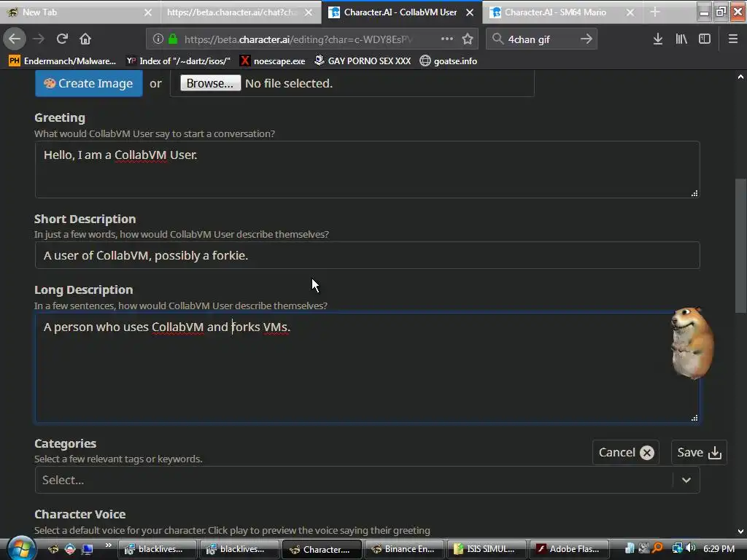Close the SM64 Mario tab
The image size is (747, 560).
click(x=630, y=12)
